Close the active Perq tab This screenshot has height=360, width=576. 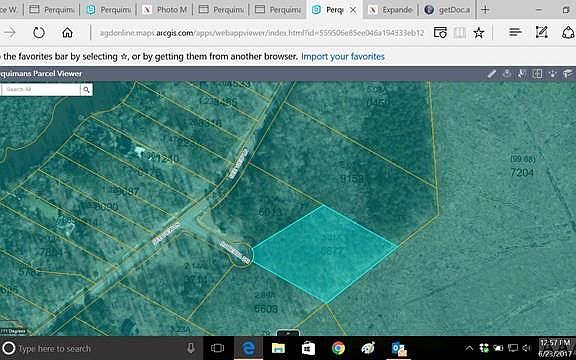[x=353, y=10]
